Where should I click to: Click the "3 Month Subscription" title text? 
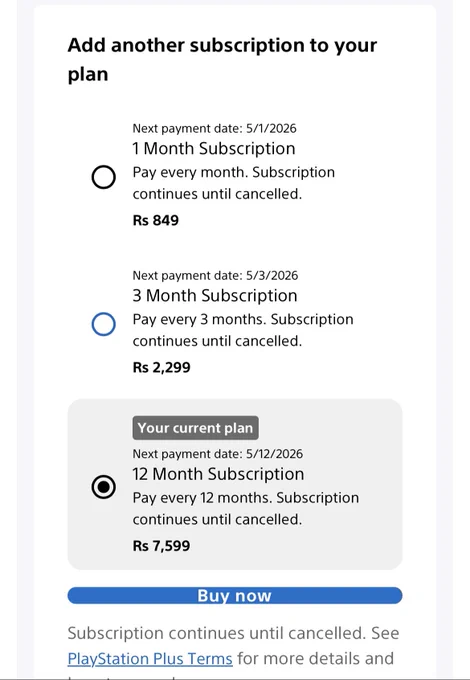click(x=215, y=296)
